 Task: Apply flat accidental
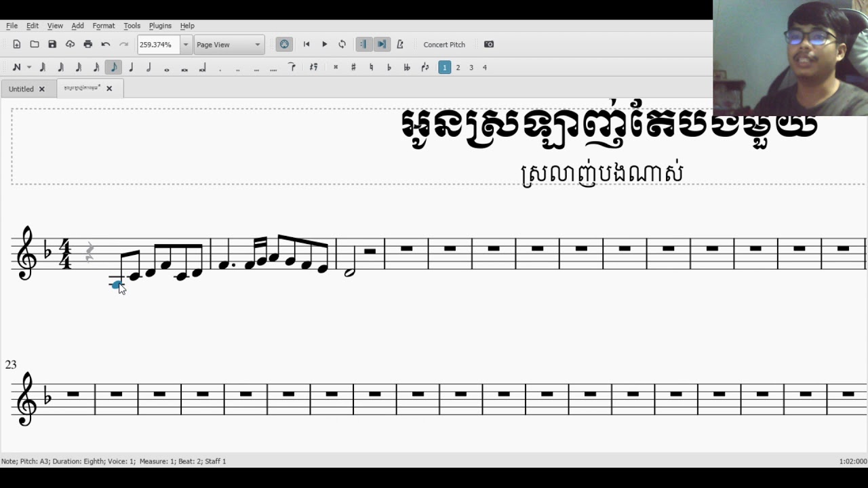coord(389,68)
